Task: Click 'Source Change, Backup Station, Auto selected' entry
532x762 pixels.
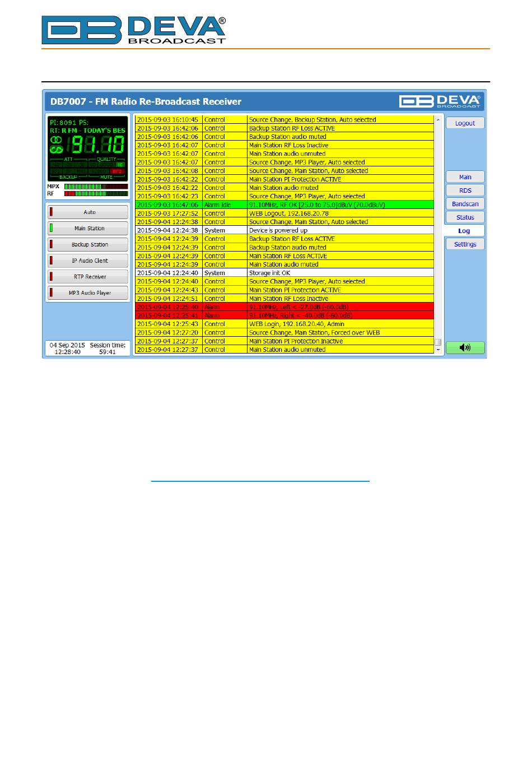Action: coord(284,120)
